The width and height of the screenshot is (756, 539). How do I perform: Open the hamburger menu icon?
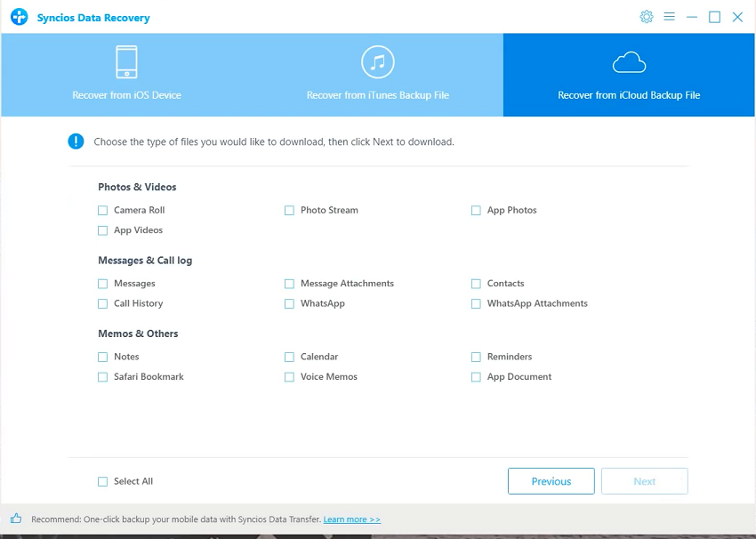[x=669, y=17]
